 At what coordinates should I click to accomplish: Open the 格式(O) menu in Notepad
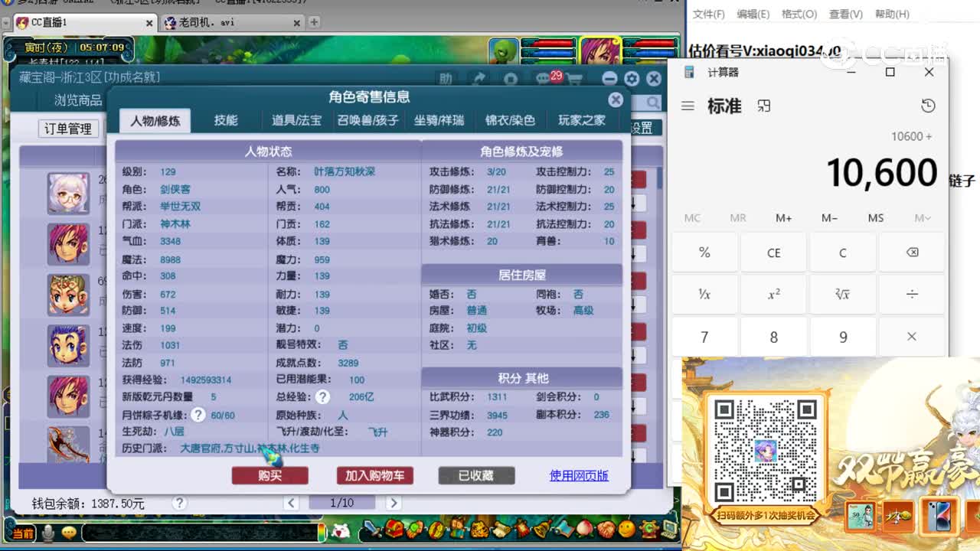pos(799,14)
